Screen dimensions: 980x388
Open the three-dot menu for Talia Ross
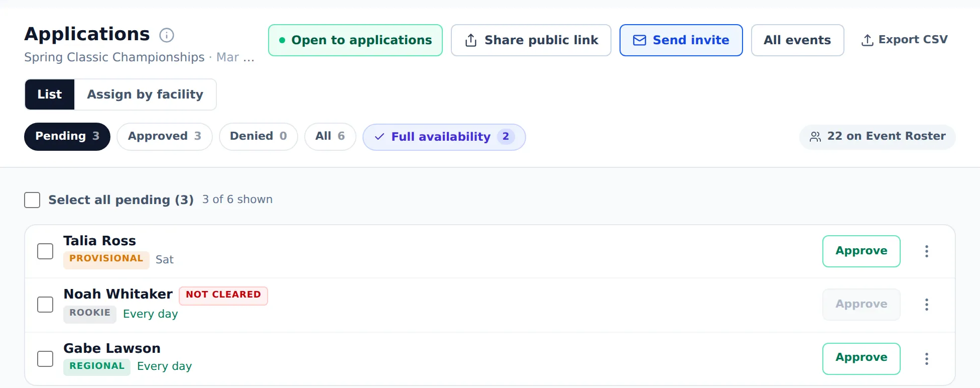[926, 251]
